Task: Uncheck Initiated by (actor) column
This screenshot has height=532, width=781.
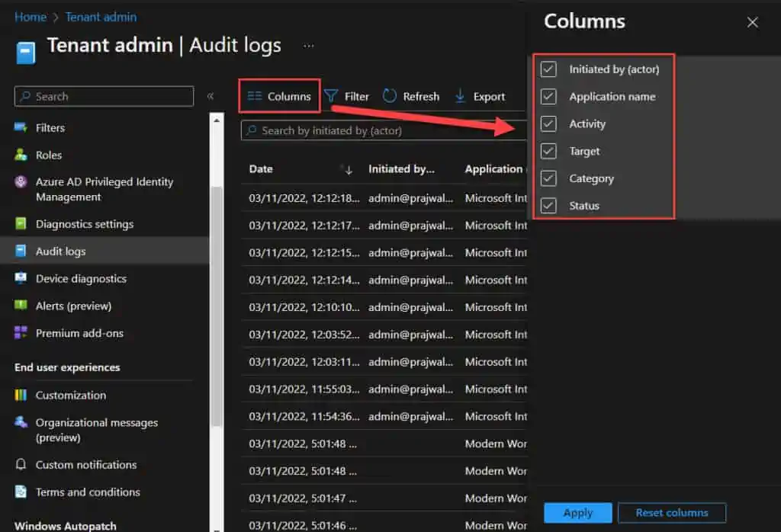Action: pos(548,69)
